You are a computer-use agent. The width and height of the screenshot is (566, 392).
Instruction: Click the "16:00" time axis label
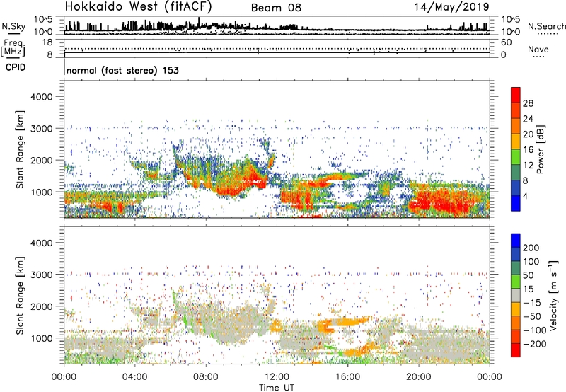347,377
